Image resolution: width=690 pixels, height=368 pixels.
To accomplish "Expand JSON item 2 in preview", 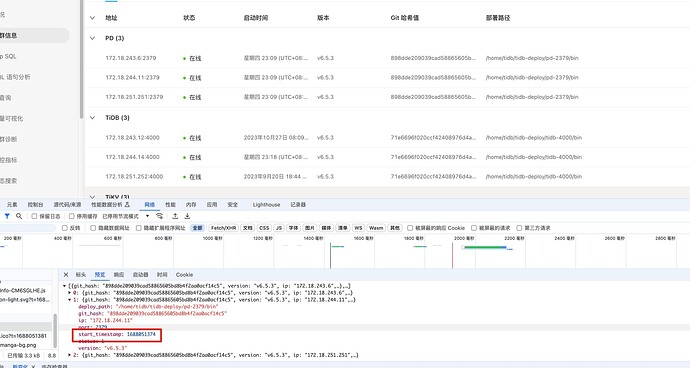I will pos(70,355).
